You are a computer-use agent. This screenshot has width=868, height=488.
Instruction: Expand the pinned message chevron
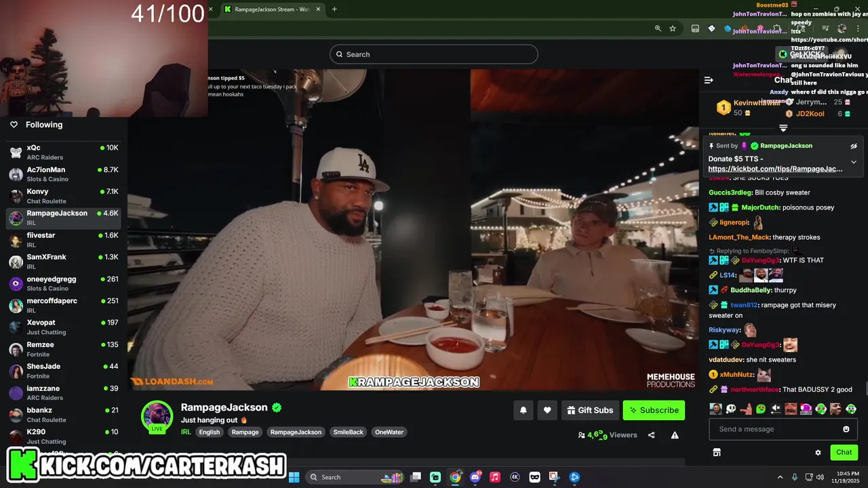coord(854,162)
